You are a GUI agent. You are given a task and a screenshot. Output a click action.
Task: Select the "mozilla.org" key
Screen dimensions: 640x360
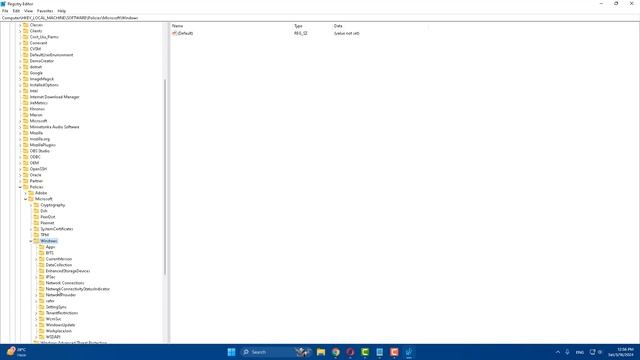coord(40,139)
